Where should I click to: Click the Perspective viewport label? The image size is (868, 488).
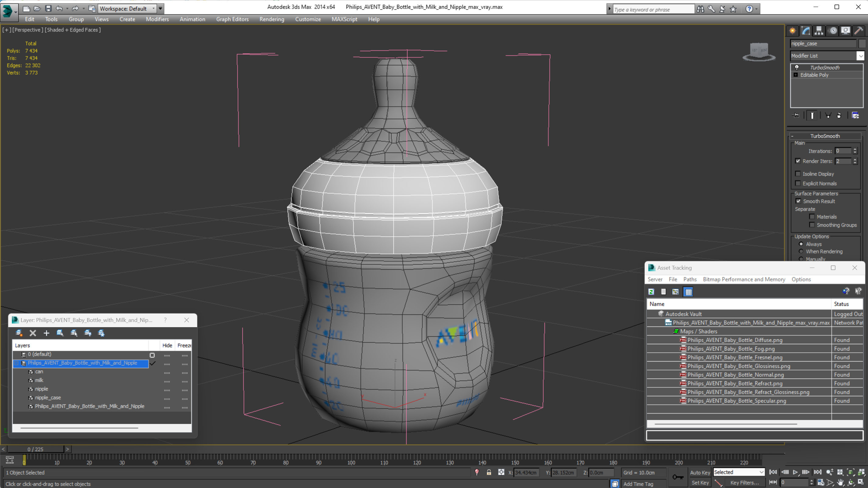pyautogui.click(x=28, y=29)
